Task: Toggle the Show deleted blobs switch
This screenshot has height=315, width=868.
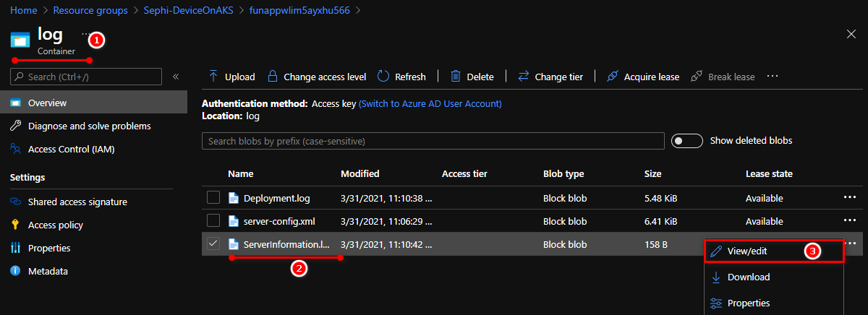Action: pos(686,141)
